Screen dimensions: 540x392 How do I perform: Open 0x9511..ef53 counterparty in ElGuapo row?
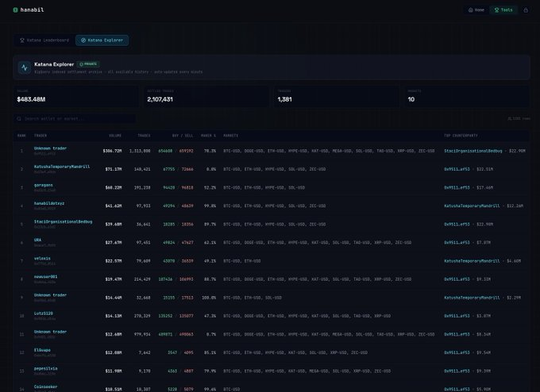(457, 352)
